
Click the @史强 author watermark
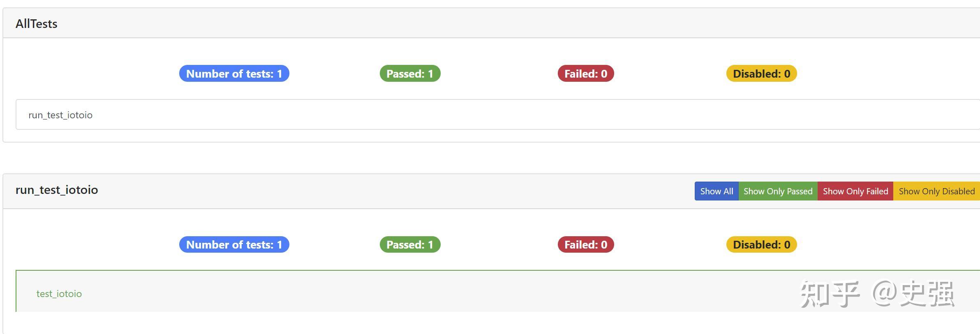tap(913, 294)
